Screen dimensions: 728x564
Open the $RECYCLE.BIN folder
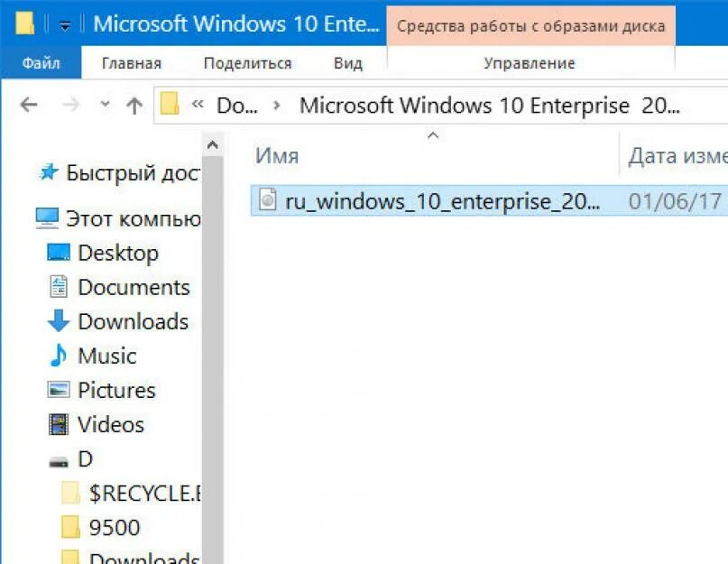coord(144,493)
